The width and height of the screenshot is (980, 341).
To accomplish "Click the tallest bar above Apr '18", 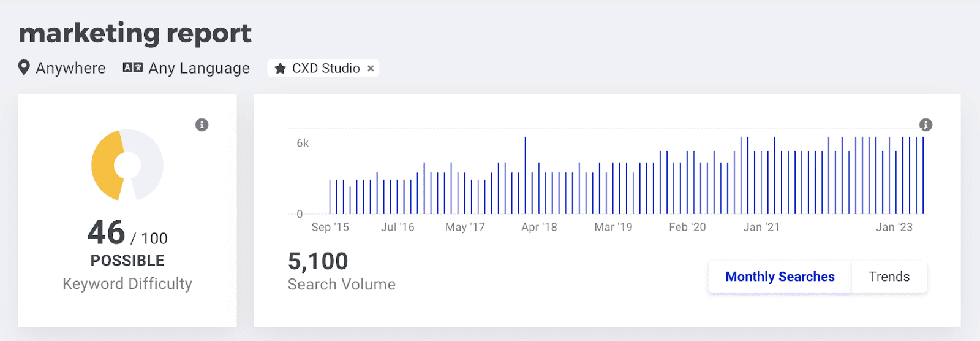I will click(525, 175).
